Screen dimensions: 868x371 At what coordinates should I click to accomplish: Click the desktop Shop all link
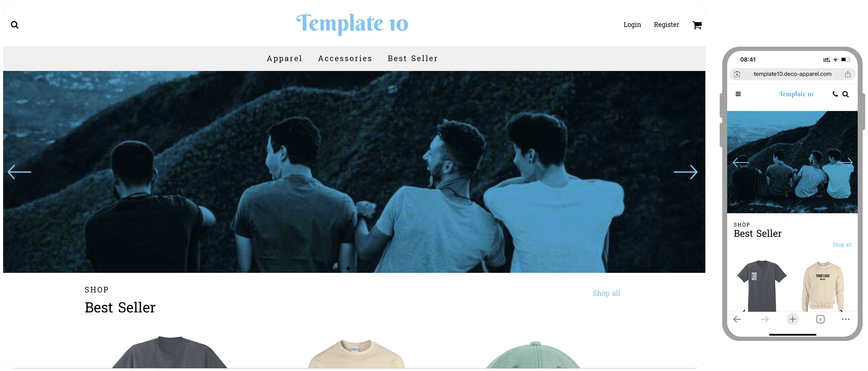pyautogui.click(x=606, y=293)
